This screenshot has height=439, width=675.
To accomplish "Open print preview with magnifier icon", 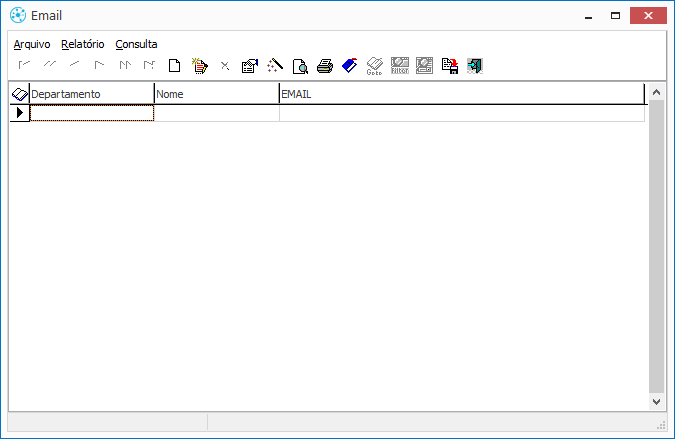I will 300,66.
